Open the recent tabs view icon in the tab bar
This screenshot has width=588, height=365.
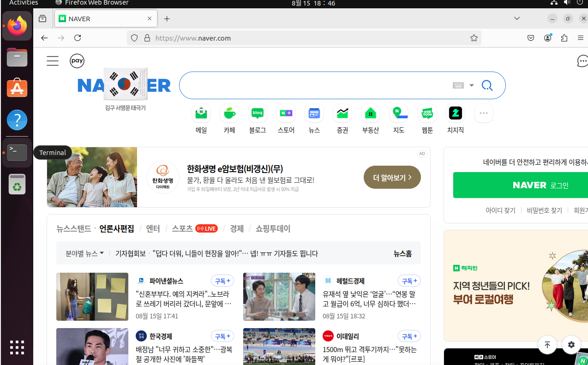42,19
